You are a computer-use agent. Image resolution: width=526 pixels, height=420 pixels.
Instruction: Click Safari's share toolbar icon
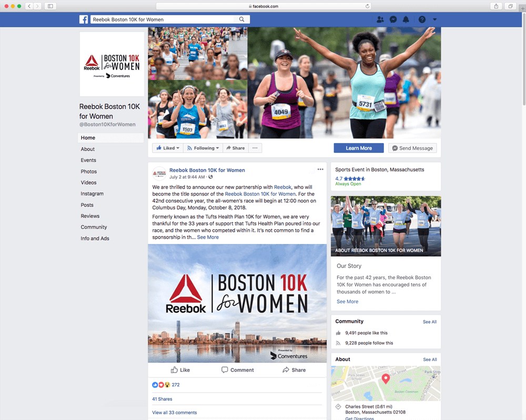[496, 6]
